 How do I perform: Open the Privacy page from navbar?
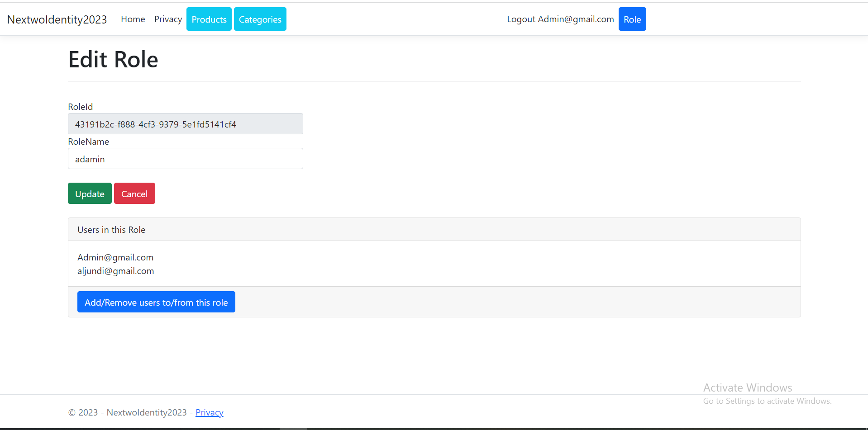(x=168, y=19)
